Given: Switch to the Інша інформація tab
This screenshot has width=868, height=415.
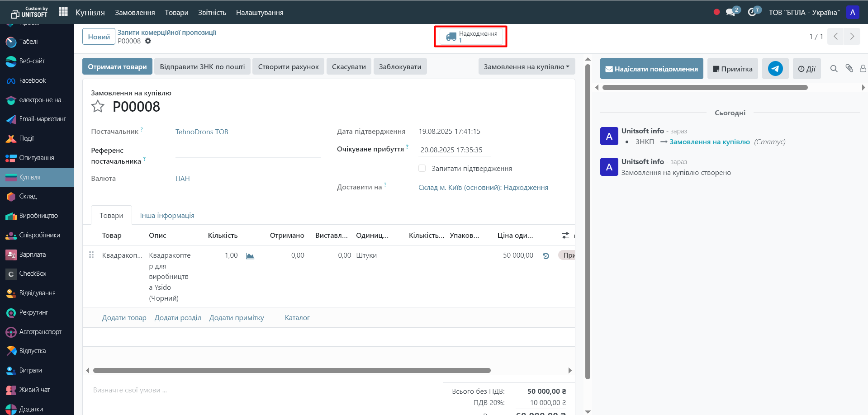Looking at the screenshot, I should [x=167, y=216].
